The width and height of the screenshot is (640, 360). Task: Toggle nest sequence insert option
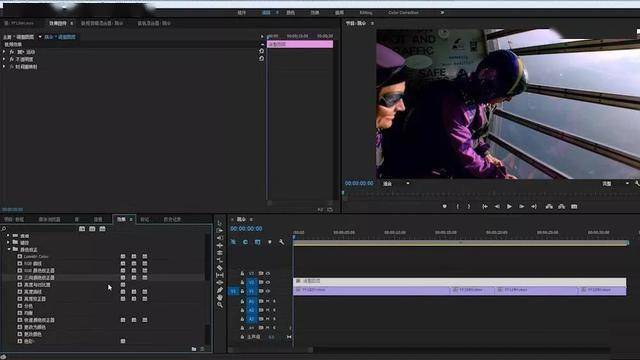tap(233, 242)
